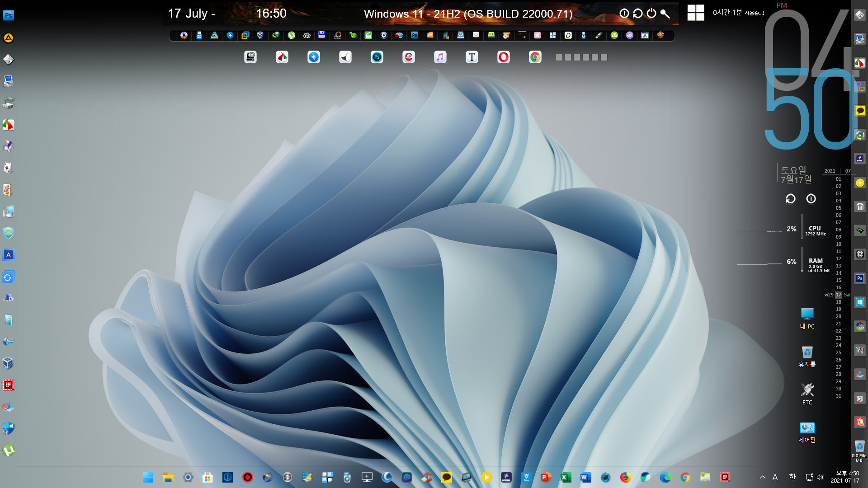The image size is (868, 488).
Task: Launch Microsoft Edge from the taskbar
Action: pos(665,477)
